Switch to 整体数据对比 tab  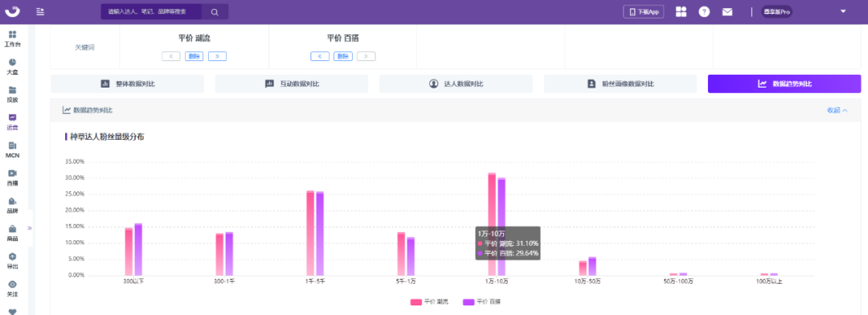pos(127,84)
